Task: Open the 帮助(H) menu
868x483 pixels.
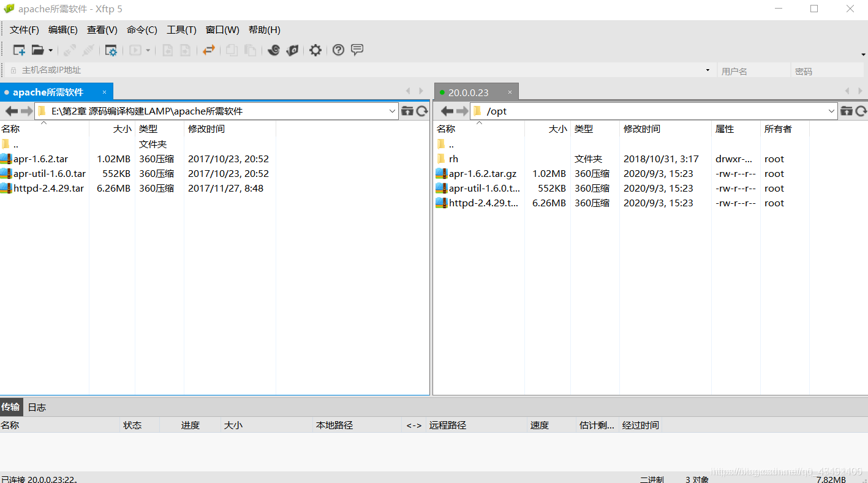Action: click(x=265, y=30)
